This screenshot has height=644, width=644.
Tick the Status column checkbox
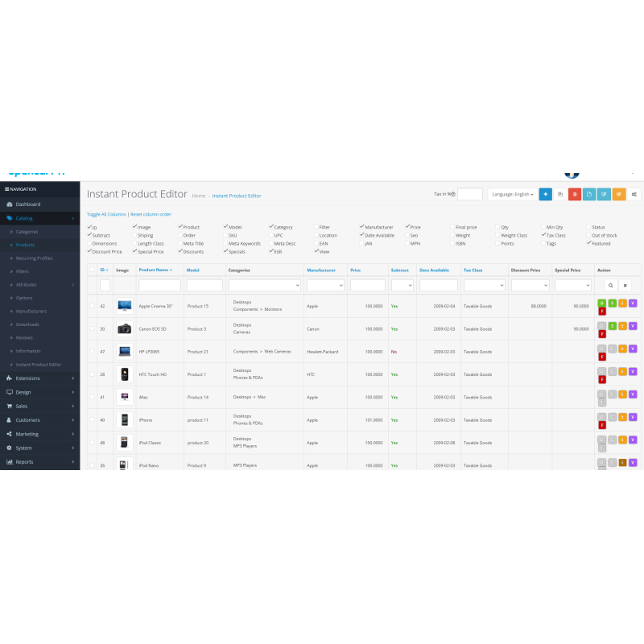click(x=589, y=227)
